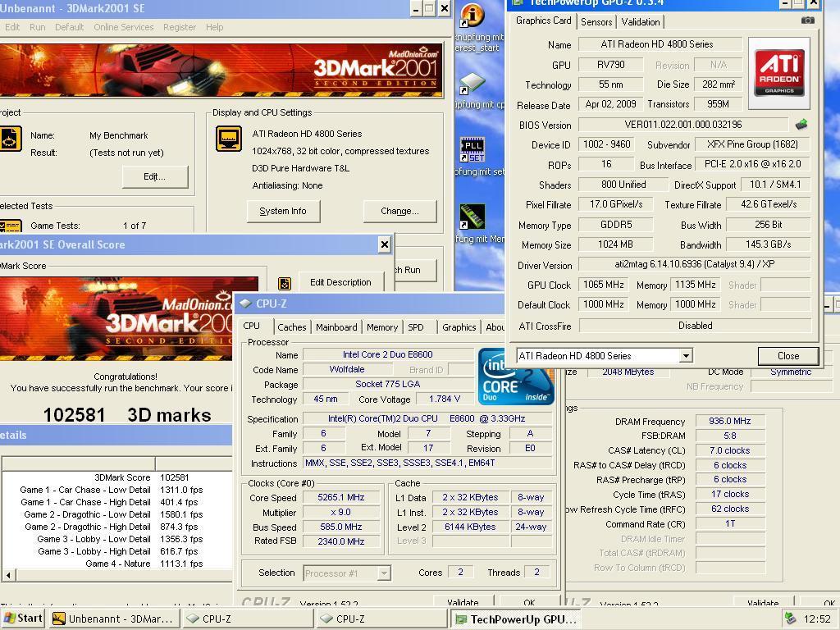840x630 pixels.
Task: Click the Driver Version value in GPU-Z
Action: pyautogui.click(x=694, y=264)
